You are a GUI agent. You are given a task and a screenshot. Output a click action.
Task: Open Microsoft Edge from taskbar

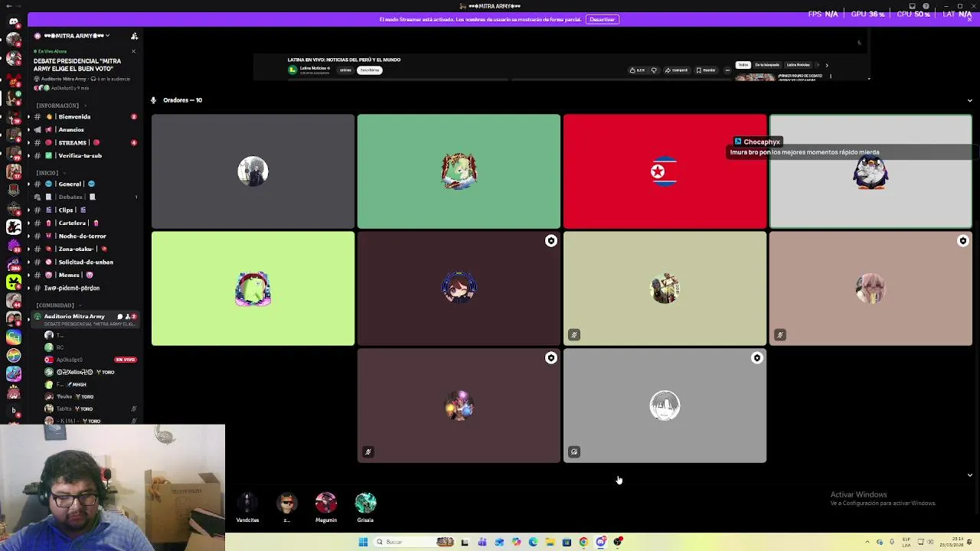tap(533, 542)
